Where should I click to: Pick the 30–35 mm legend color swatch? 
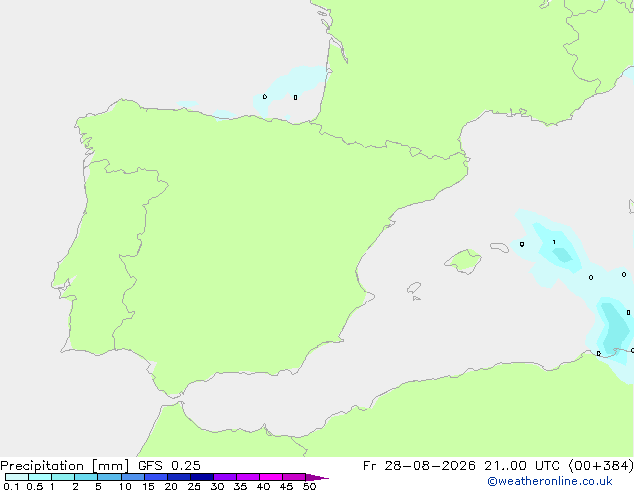pos(224,477)
